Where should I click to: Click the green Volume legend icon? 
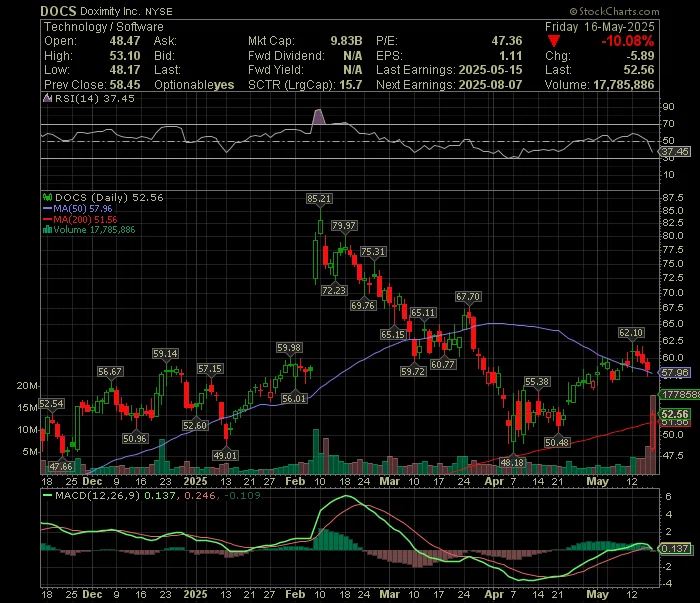(47, 230)
